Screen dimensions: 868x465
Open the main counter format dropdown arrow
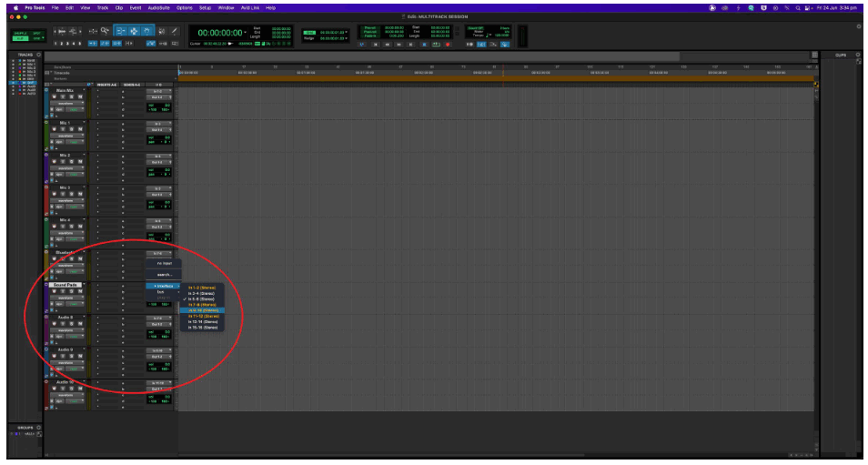[246, 32]
